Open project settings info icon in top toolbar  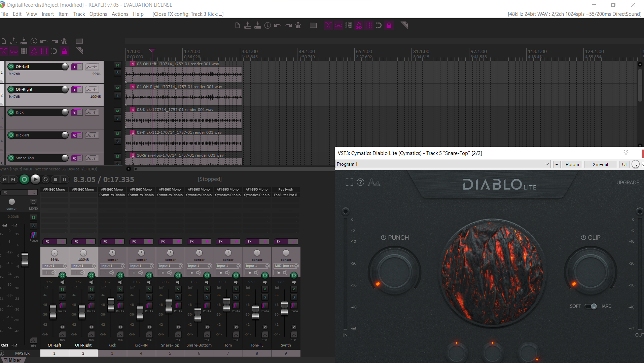(x=268, y=26)
